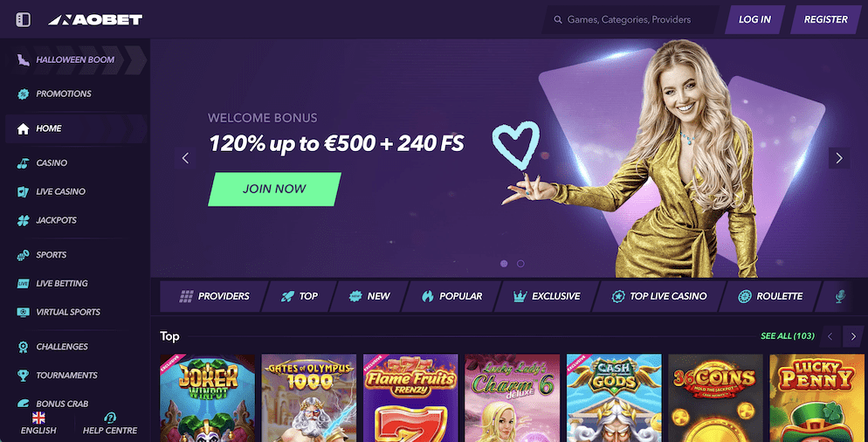868x442 pixels.
Task: Click the Tournaments trophy icon
Action: pyautogui.click(x=23, y=376)
